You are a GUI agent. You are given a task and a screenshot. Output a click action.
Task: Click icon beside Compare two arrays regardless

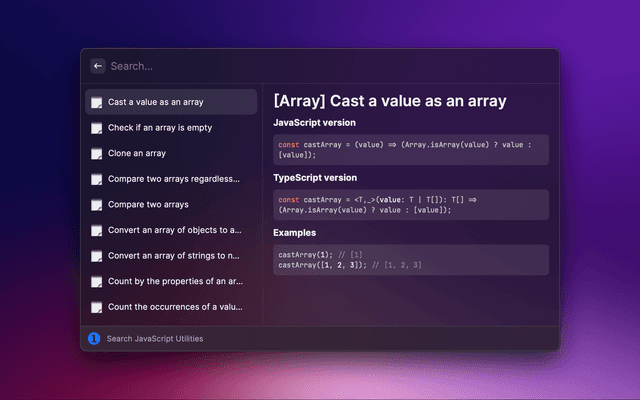pyautogui.click(x=96, y=179)
